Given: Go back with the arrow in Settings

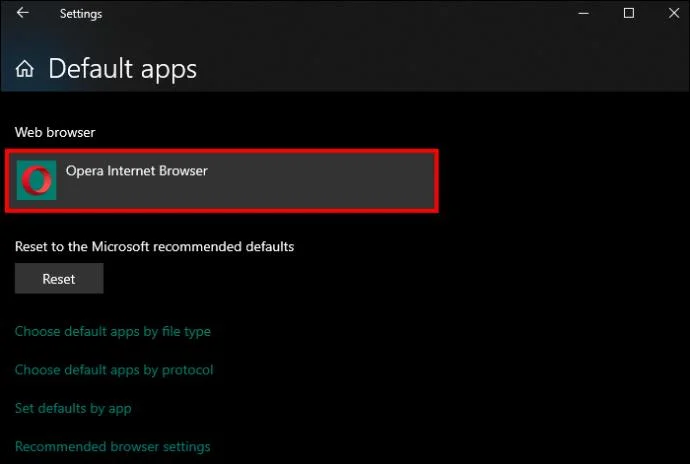Looking at the screenshot, I should pos(23,13).
